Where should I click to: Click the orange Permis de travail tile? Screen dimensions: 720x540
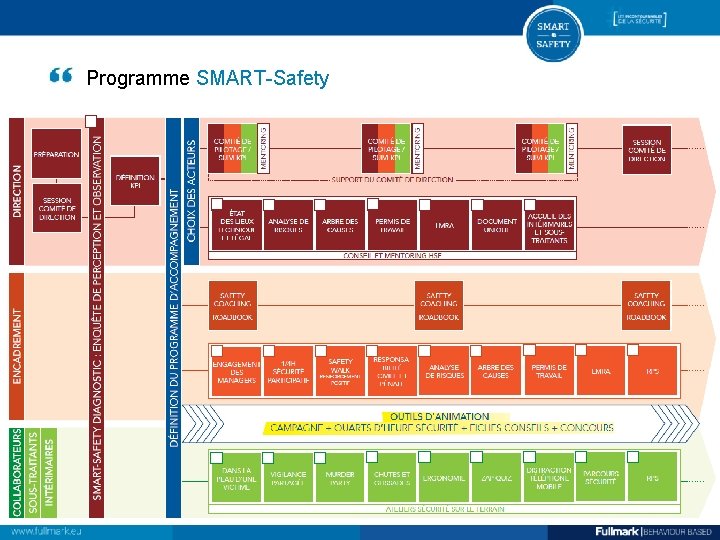pyautogui.click(x=549, y=371)
